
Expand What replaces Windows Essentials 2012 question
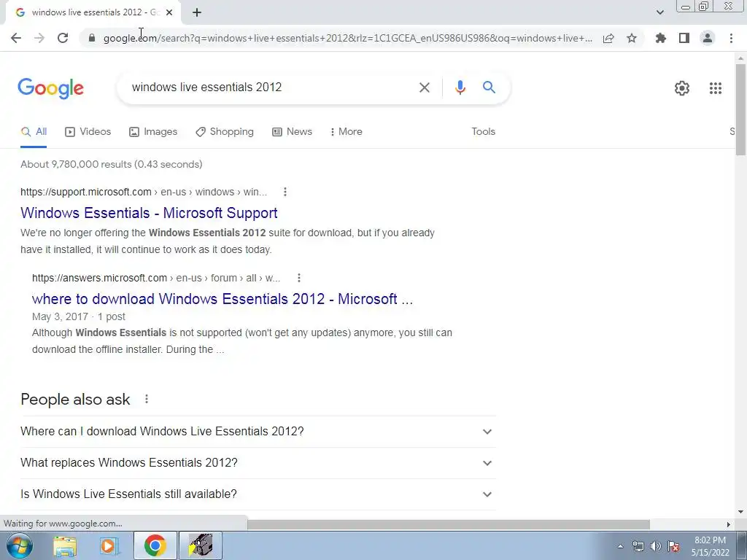258,463
